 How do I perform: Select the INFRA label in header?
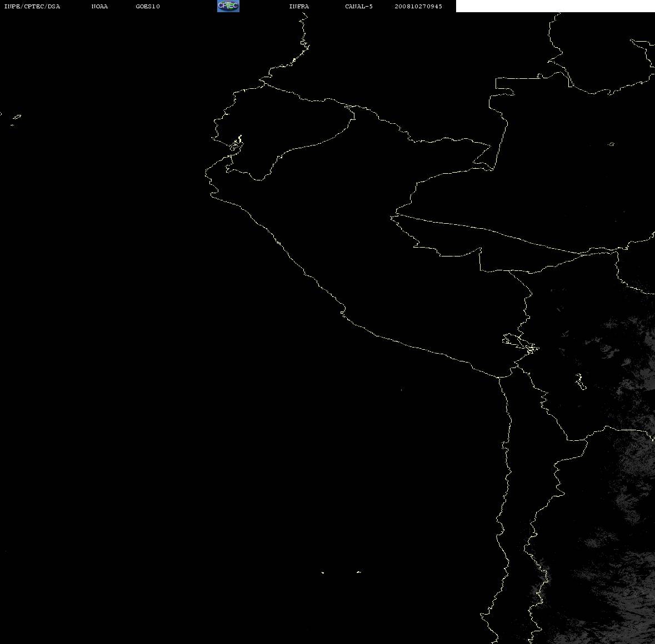(299, 6)
